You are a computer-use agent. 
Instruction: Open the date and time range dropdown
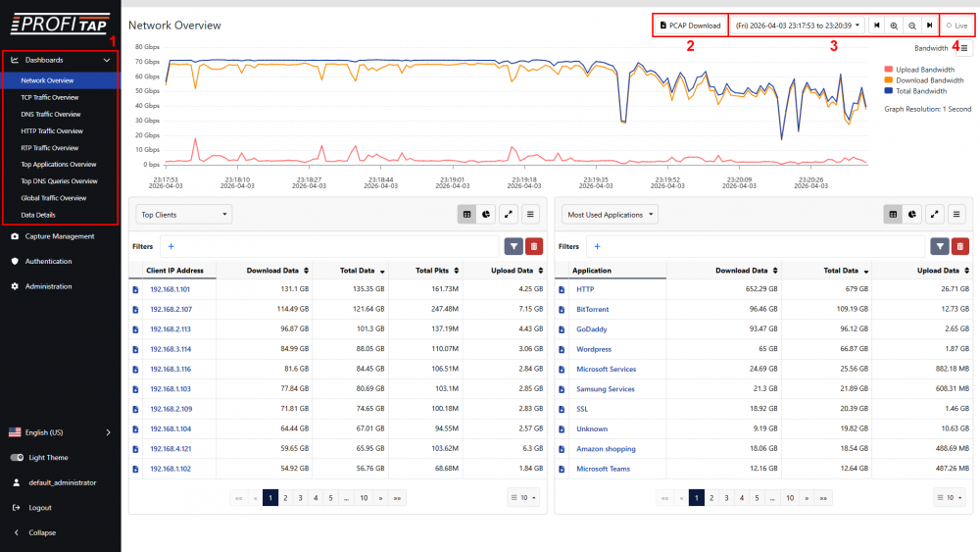point(798,25)
